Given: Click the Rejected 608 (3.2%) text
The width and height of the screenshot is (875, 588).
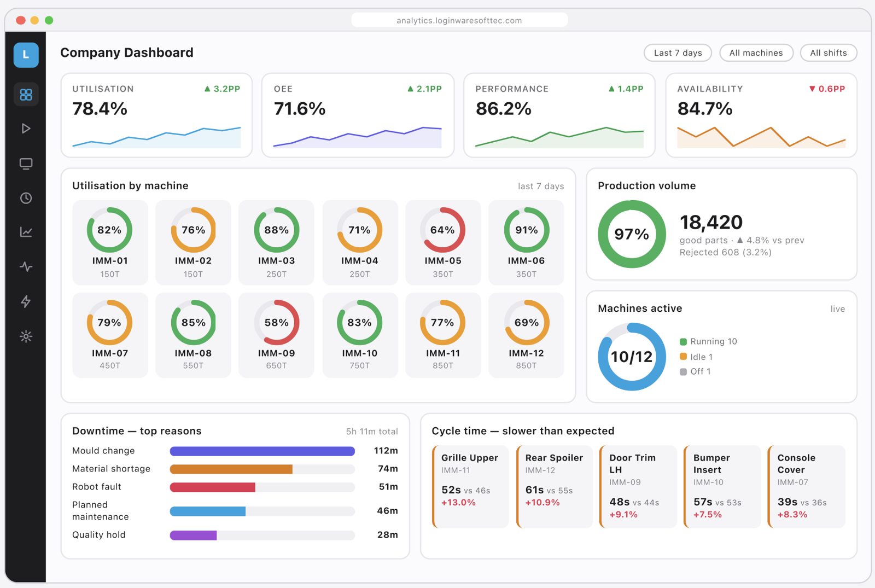Looking at the screenshot, I should (x=726, y=252).
